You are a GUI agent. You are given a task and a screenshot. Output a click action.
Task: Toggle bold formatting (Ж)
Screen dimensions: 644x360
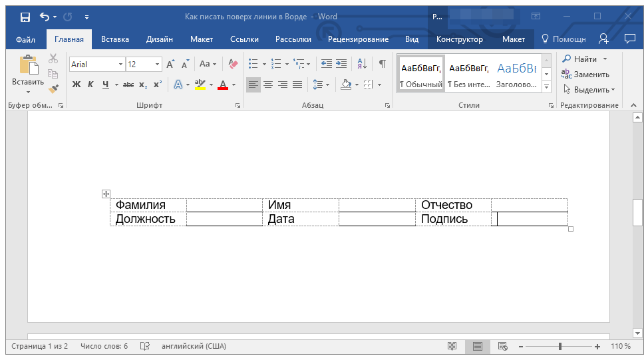(76, 85)
